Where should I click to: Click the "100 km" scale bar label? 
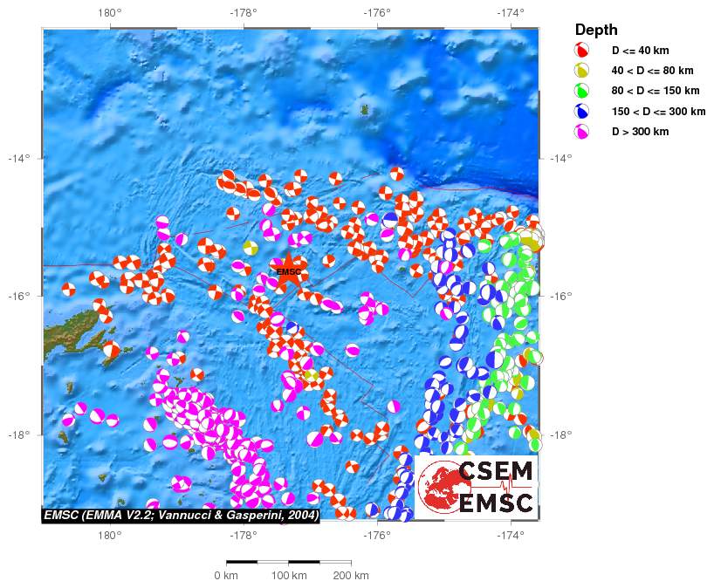289,576
